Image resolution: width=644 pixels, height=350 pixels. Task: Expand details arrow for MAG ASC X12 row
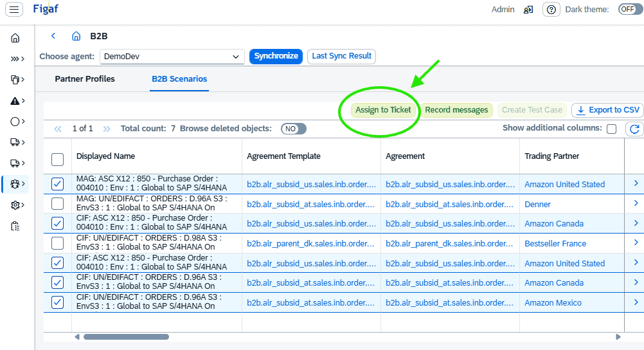pos(636,183)
